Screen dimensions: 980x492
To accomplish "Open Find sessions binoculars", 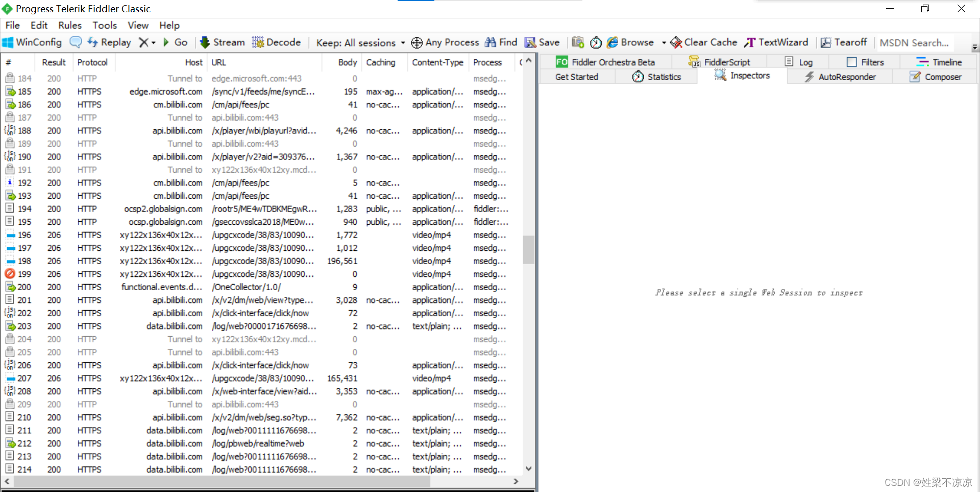I will [501, 42].
